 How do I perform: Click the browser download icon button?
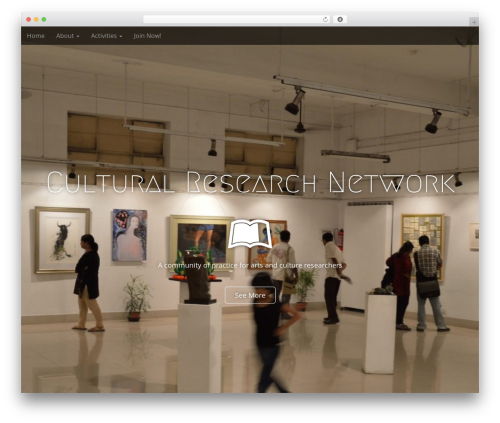340,19
